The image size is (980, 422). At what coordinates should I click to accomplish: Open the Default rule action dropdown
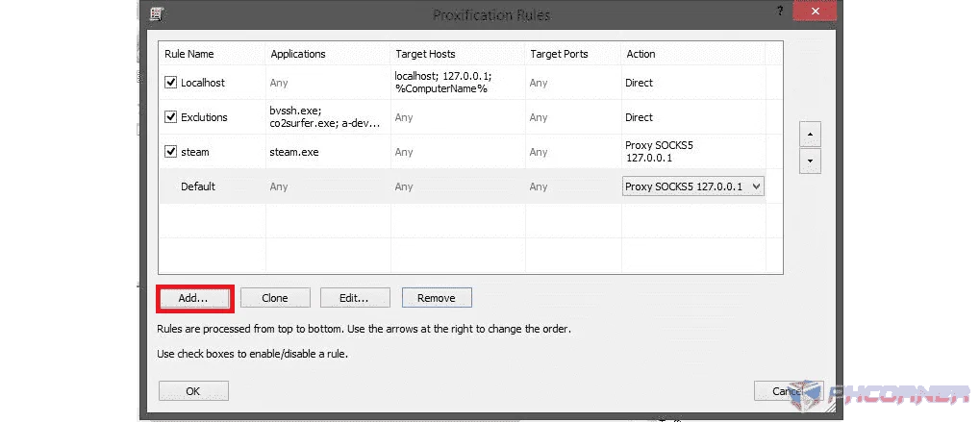[693, 186]
